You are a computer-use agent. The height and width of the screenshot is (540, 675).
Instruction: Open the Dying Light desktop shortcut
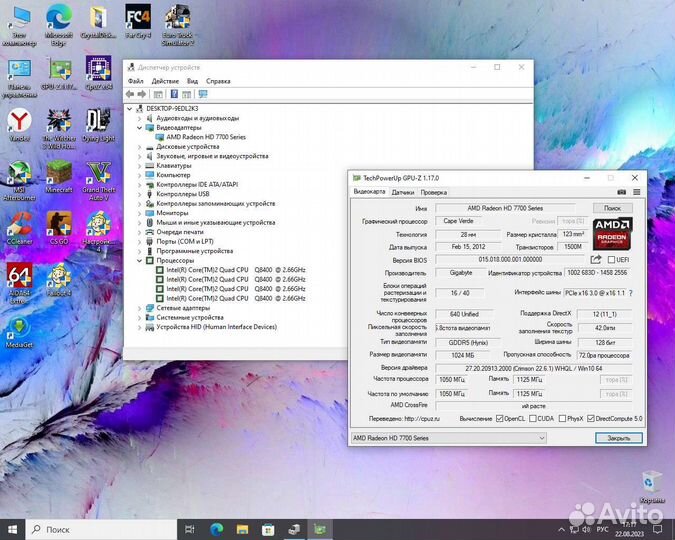click(x=98, y=125)
